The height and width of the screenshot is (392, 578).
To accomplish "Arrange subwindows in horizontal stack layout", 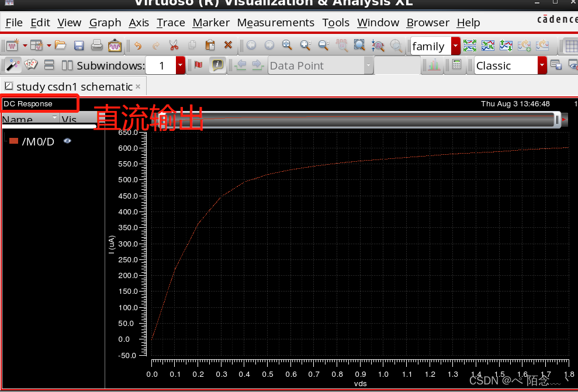I will (x=49, y=65).
